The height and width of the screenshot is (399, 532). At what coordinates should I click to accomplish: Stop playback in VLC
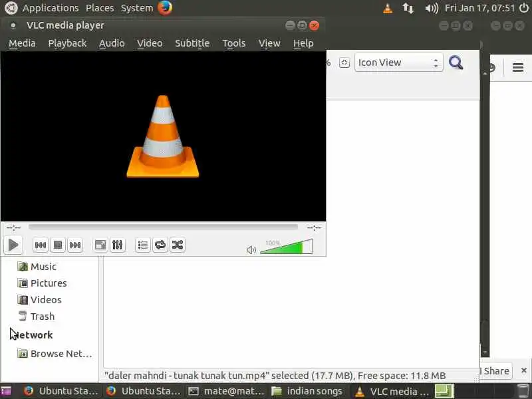pos(58,245)
